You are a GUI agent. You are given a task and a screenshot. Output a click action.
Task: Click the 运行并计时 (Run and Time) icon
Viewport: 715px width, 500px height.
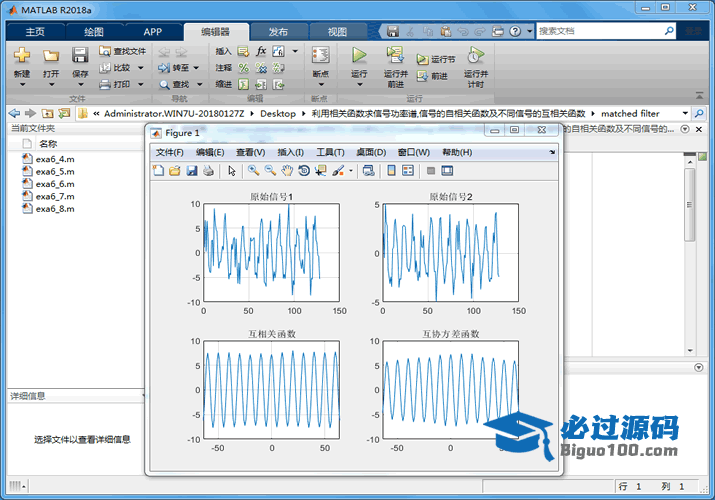click(x=476, y=55)
